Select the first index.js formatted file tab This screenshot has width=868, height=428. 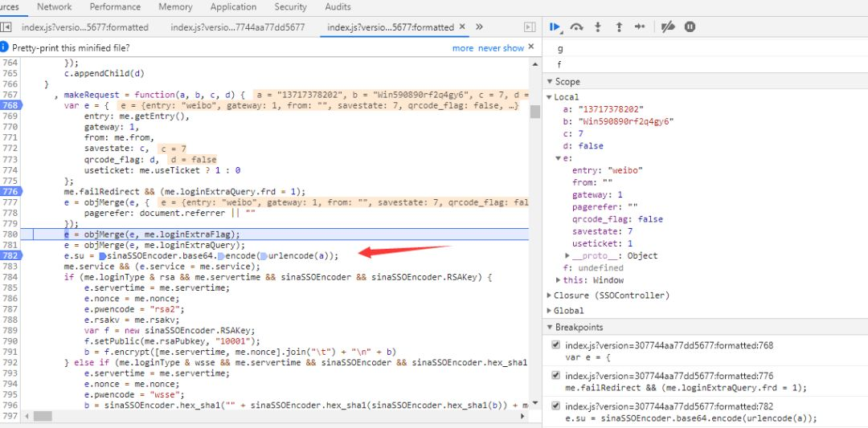coord(85,27)
